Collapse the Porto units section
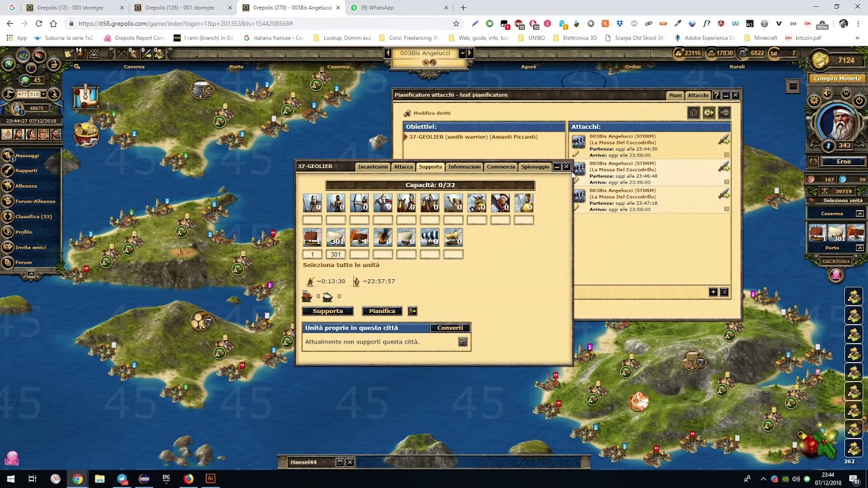 point(860,248)
